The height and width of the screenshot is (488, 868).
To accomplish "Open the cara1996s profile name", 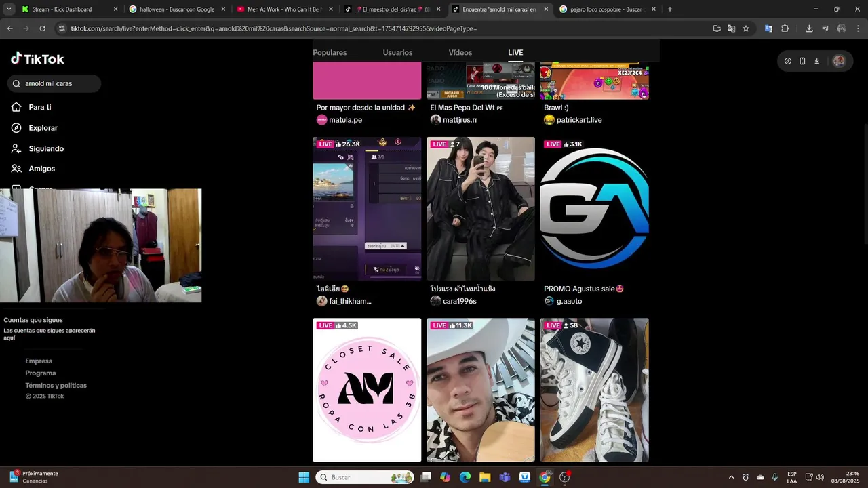I will [x=460, y=301].
